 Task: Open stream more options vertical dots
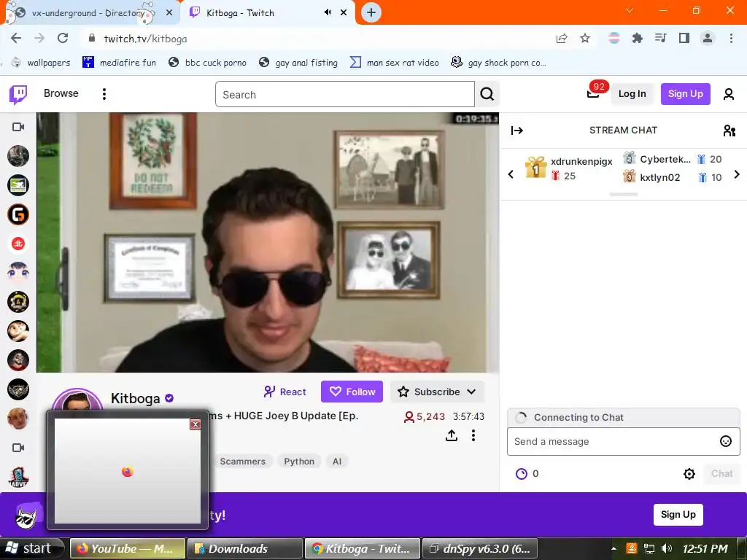pos(473,435)
